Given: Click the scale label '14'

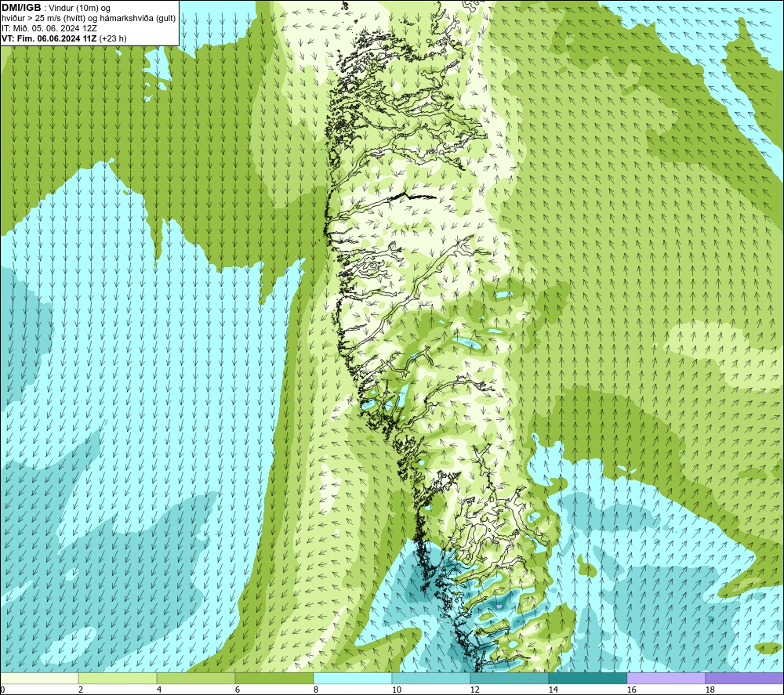Looking at the screenshot, I should [553, 690].
